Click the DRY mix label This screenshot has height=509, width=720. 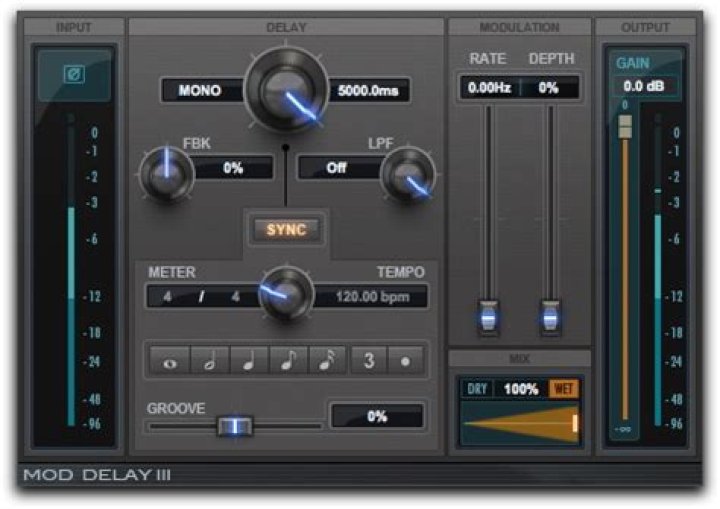(x=477, y=389)
